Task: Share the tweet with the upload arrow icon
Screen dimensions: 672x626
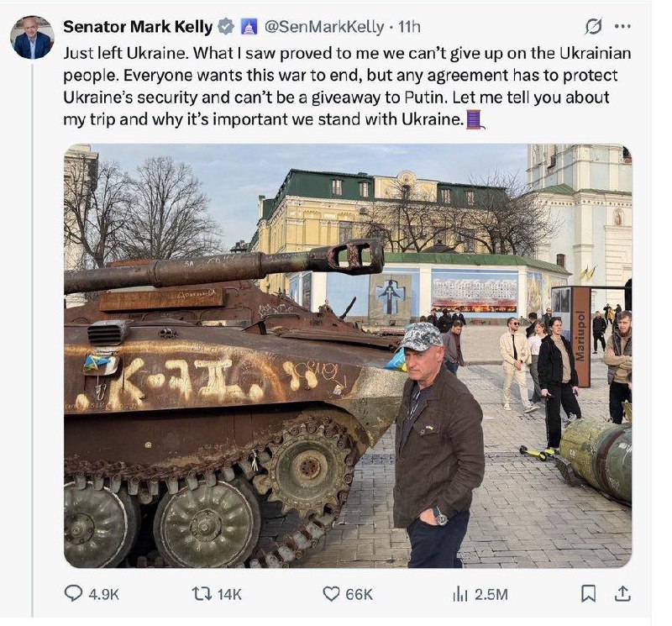Action: (622, 593)
